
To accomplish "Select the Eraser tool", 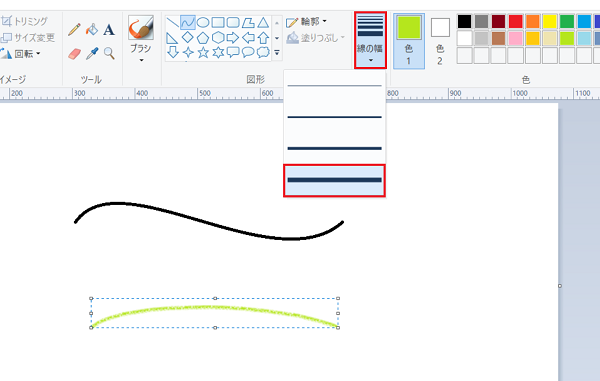I will pos(74,54).
